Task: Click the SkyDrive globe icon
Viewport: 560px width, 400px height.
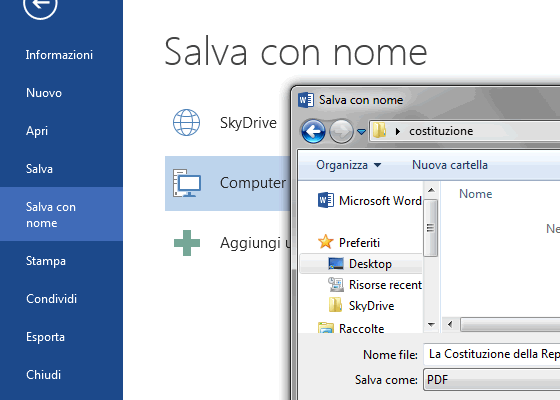Action: (186, 122)
